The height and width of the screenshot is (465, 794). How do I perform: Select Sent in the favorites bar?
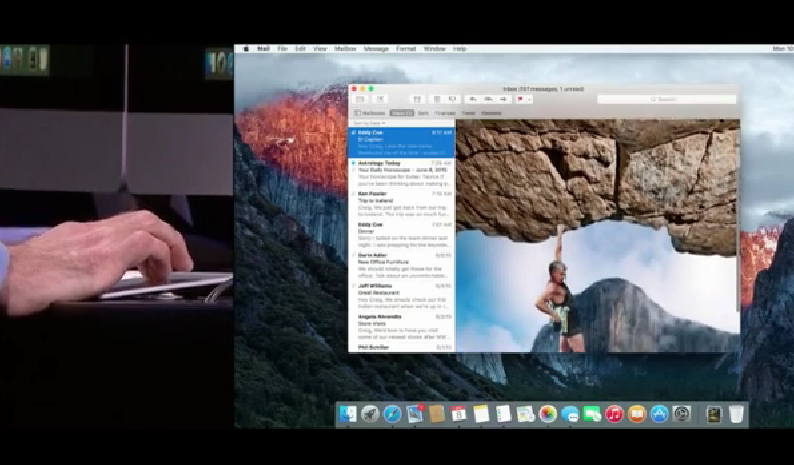coord(423,113)
